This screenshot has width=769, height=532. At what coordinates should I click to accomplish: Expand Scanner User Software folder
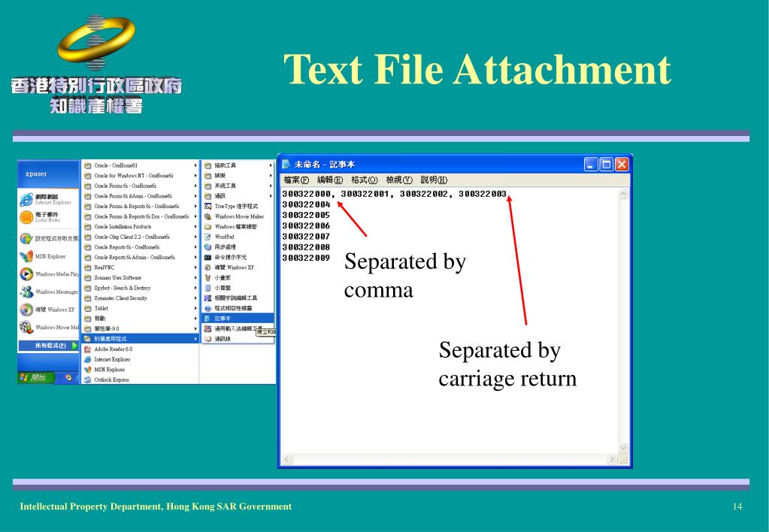tap(141, 277)
